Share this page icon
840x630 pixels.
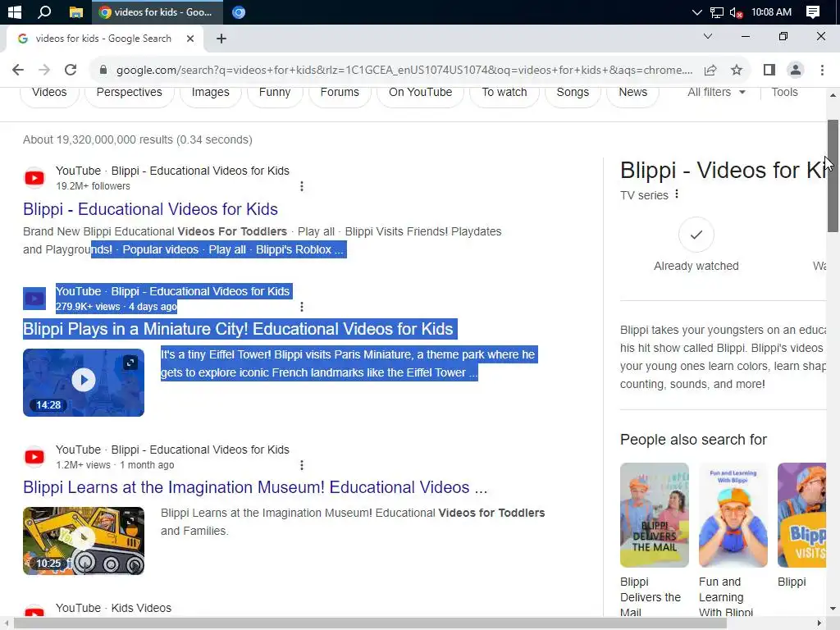coord(710,70)
